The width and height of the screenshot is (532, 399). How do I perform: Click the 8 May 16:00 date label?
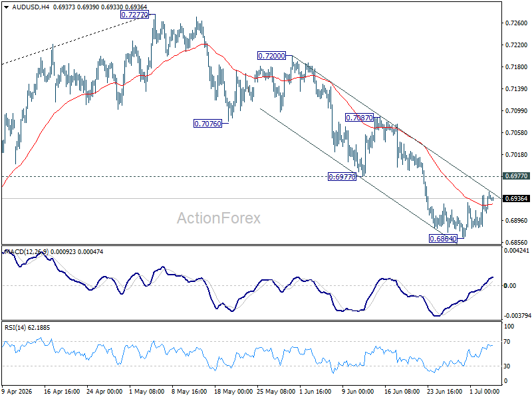(190, 391)
